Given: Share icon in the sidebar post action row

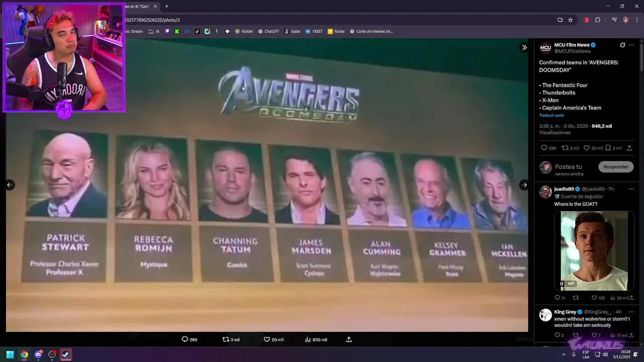Looking at the screenshot, I should [x=629, y=148].
